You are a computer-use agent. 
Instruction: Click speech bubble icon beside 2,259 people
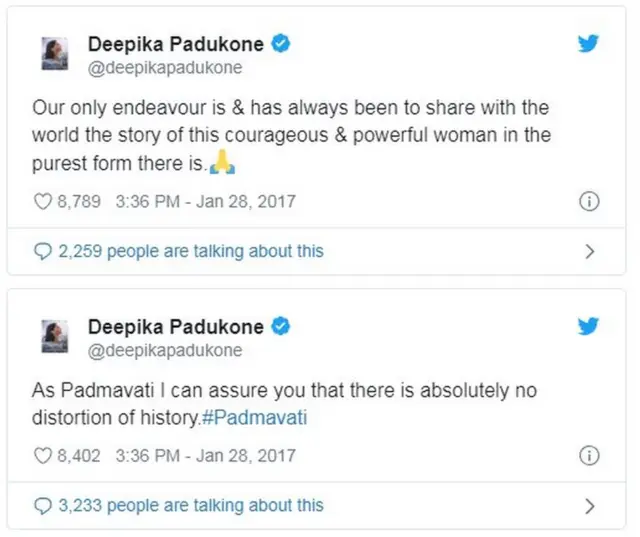(43, 251)
